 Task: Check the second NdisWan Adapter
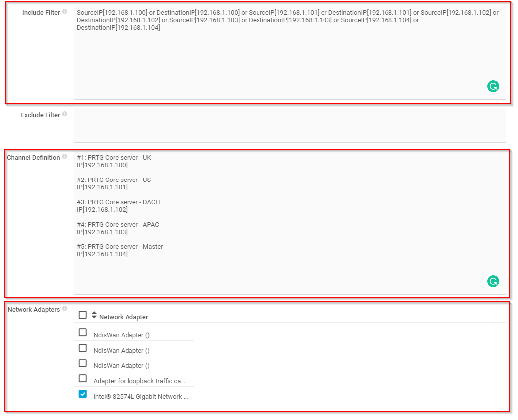point(82,348)
